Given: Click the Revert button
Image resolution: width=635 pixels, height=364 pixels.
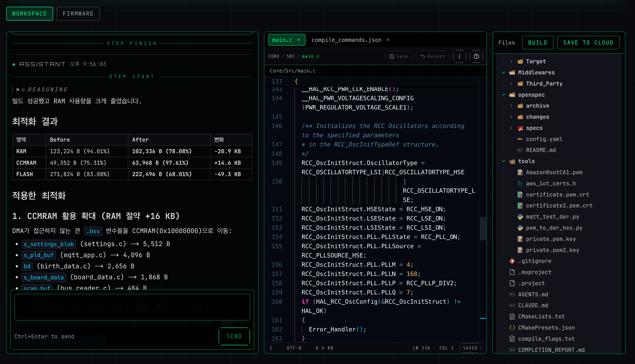Looking at the screenshot, I should [433, 56].
